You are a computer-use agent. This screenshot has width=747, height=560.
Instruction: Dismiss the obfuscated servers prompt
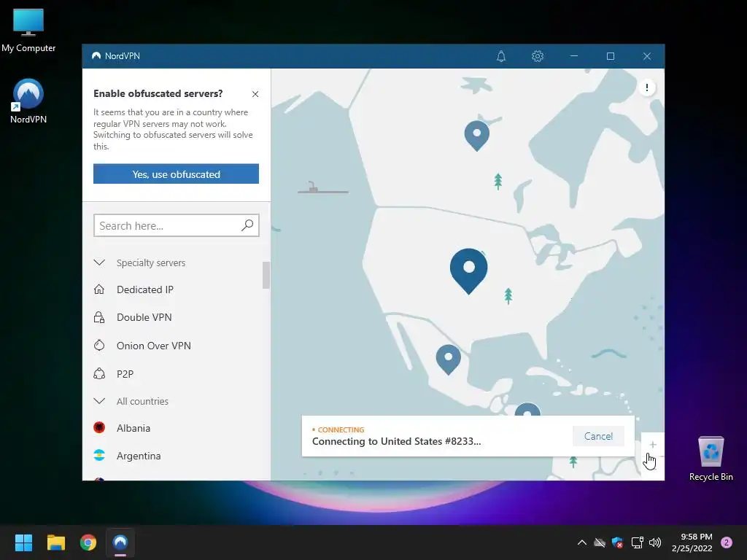(255, 94)
